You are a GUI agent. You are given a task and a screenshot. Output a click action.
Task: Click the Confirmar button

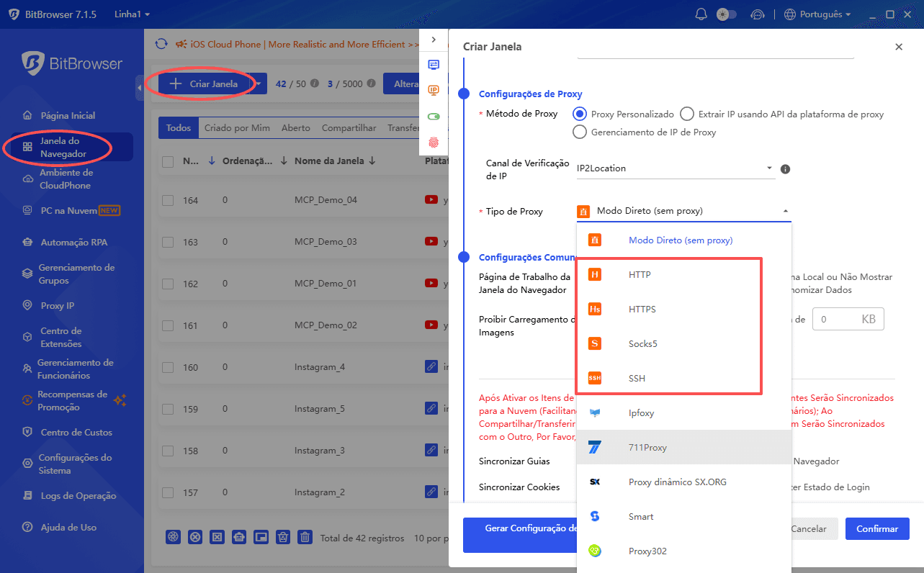point(877,528)
